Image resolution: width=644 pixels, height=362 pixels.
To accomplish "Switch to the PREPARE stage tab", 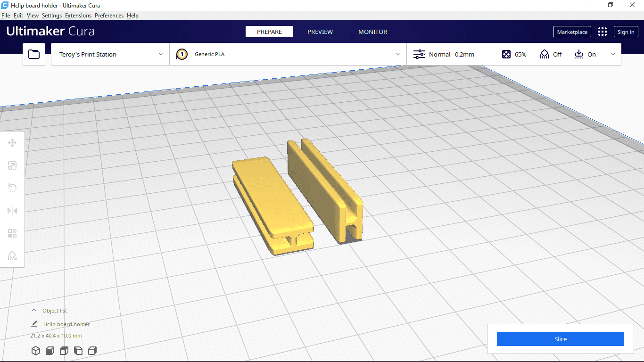I will pos(269,32).
